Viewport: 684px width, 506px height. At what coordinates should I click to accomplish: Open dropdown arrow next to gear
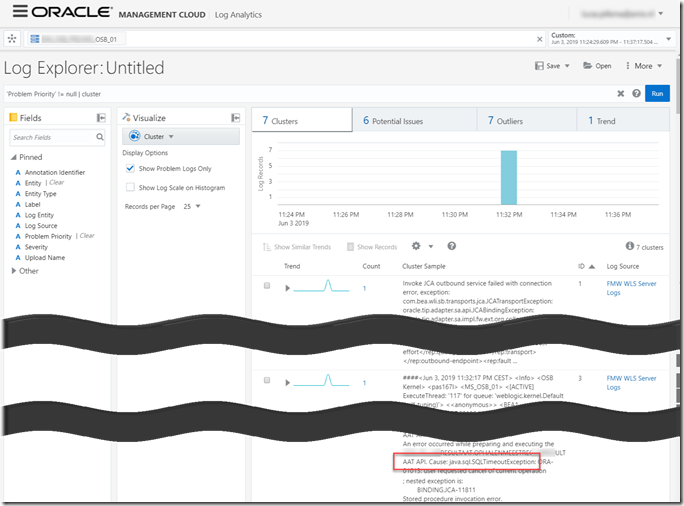coord(431,246)
